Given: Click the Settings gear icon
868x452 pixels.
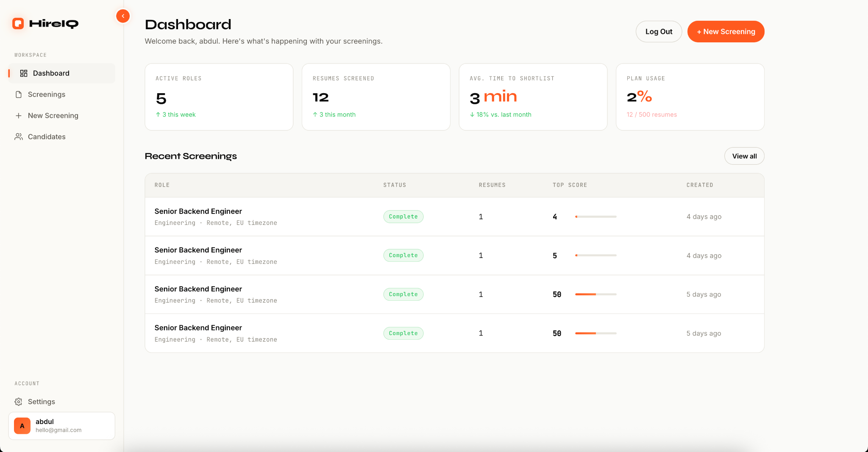Looking at the screenshot, I should pyautogui.click(x=19, y=402).
